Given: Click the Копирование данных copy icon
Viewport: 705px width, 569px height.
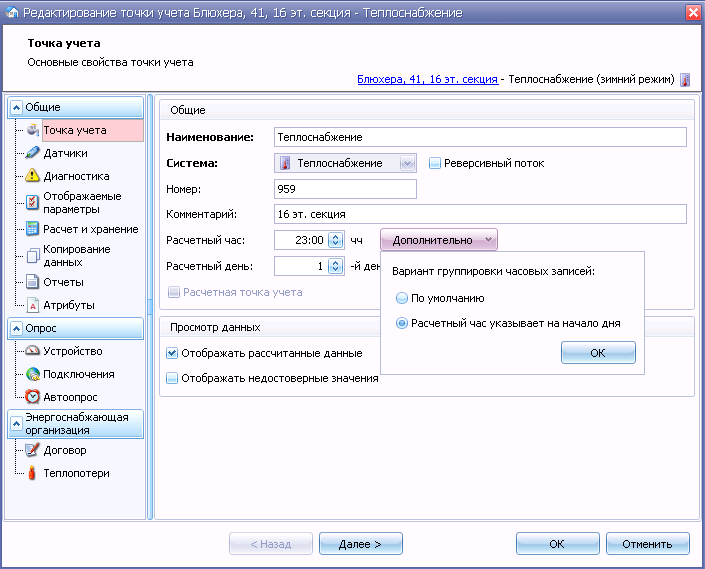Looking at the screenshot, I should pyautogui.click(x=33, y=255).
